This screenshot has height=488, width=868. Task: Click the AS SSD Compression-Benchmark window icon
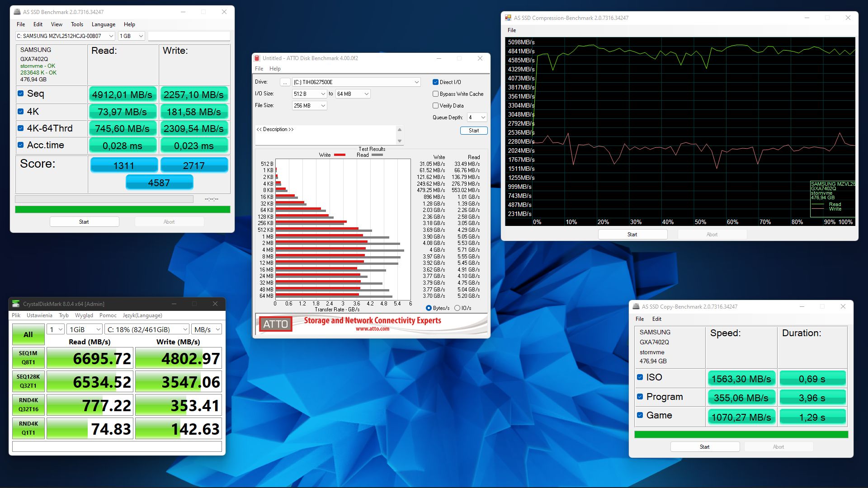[x=508, y=18]
